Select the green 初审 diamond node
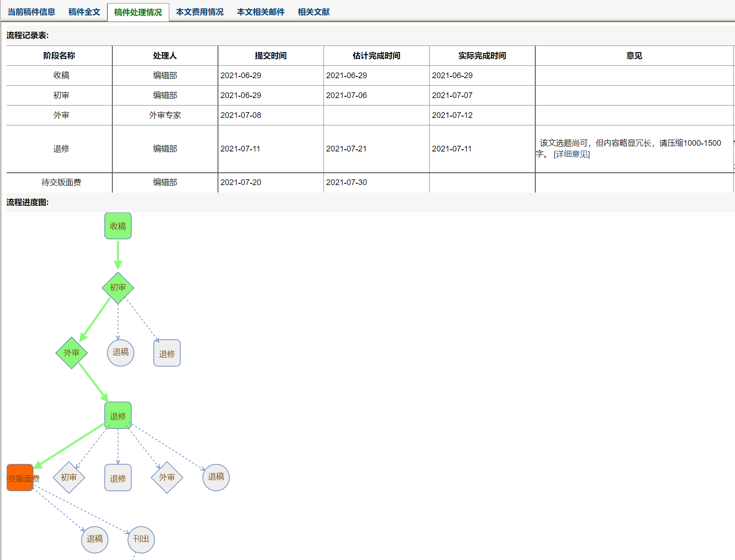Image resolution: width=735 pixels, height=560 pixels. point(118,288)
